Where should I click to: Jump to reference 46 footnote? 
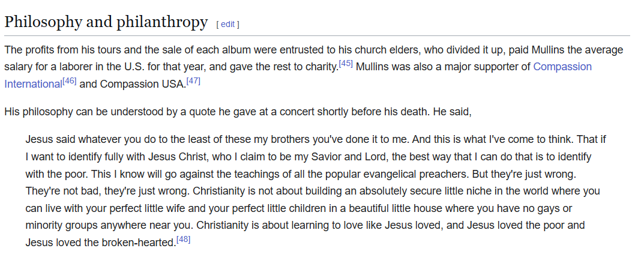(x=69, y=80)
